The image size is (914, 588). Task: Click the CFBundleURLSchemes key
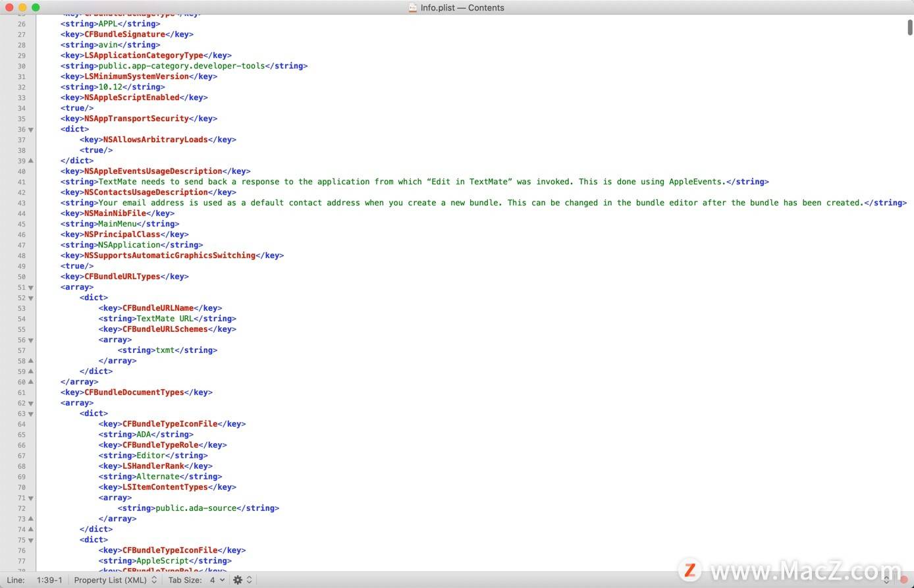(165, 329)
